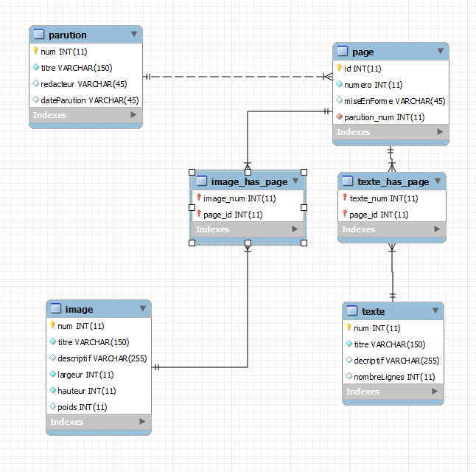Select the dateParution column row

[89, 100]
